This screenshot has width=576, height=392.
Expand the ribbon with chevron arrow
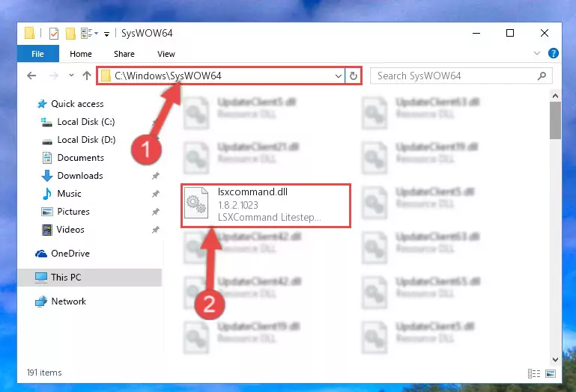[x=537, y=53]
